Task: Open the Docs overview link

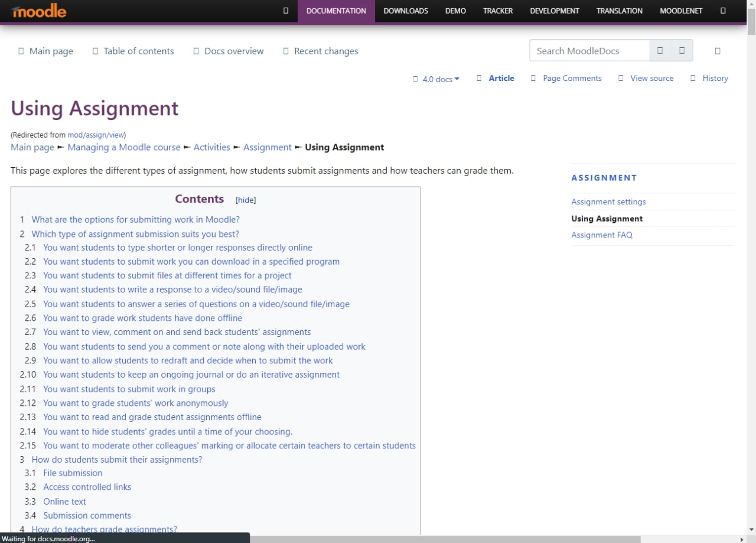Action: point(234,51)
